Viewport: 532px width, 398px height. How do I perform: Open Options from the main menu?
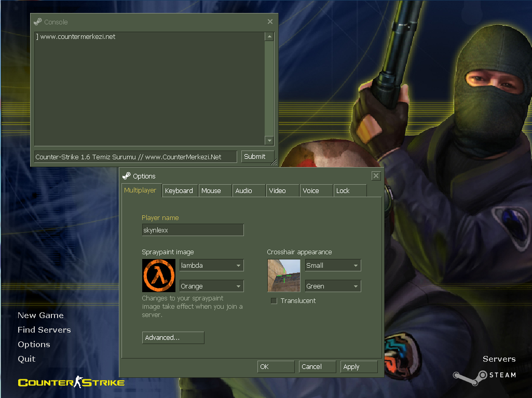tap(34, 345)
